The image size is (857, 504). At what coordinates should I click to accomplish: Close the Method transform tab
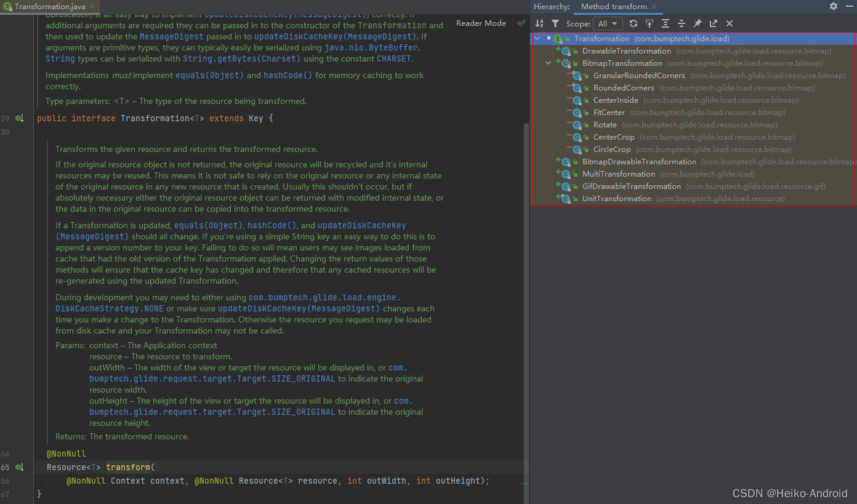click(654, 7)
